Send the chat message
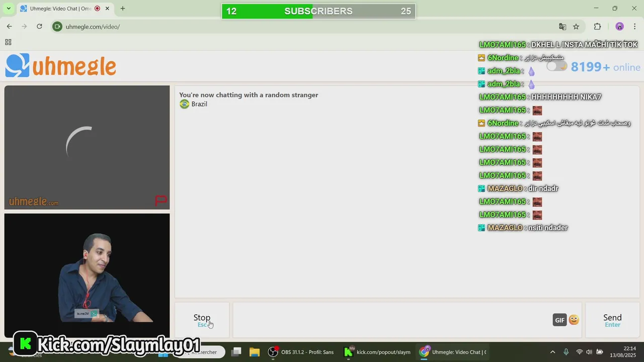 612,320
